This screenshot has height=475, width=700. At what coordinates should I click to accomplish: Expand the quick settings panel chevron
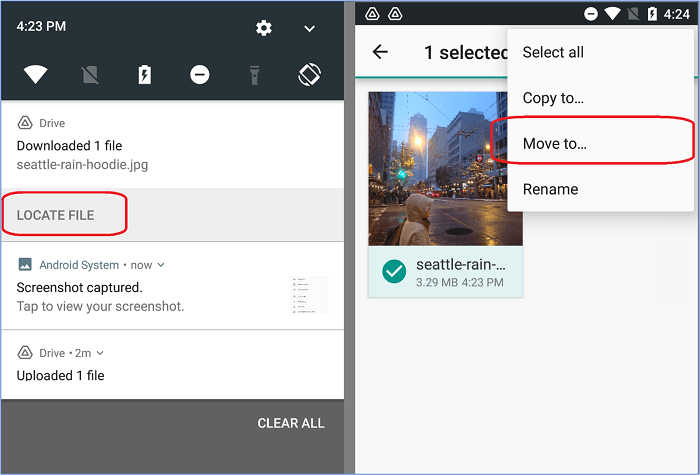coord(310,28)
